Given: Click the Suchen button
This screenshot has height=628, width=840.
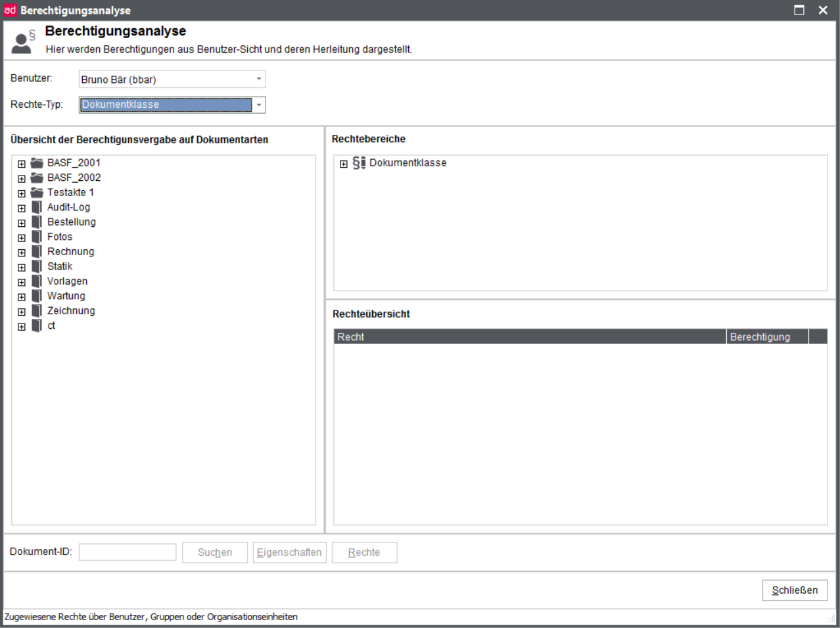Looking at the screenshot, I should pyautogui.click(x=215, y=552).
